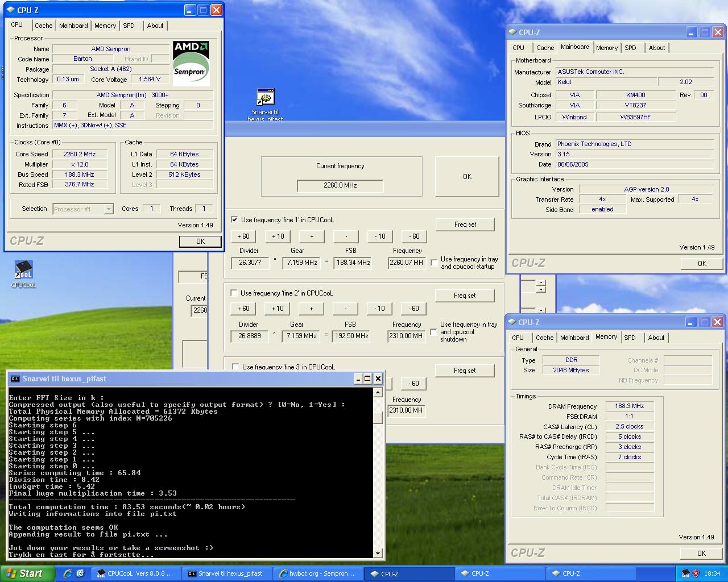Click OK in CPU-Z Mainboard window
The height and width of the screenshot is (582, 728).
point(702,264)
